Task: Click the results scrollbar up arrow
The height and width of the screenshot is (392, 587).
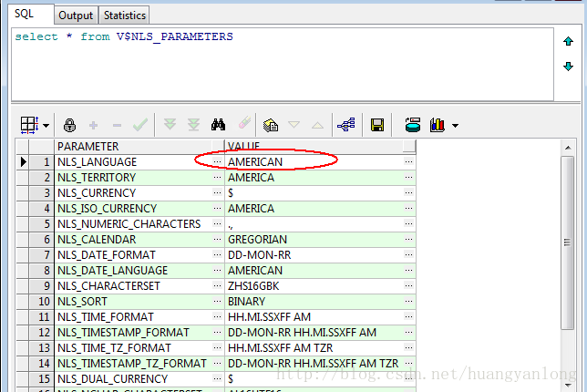Action: pos(568,148)
